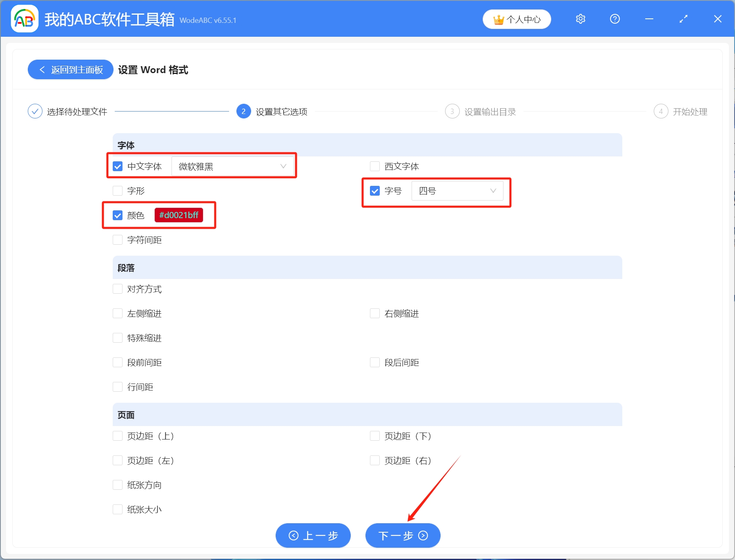This screenshot has width=735, height=560.
Task: Enable the 纸张方向 checkbox
Action: coord(117,484)
